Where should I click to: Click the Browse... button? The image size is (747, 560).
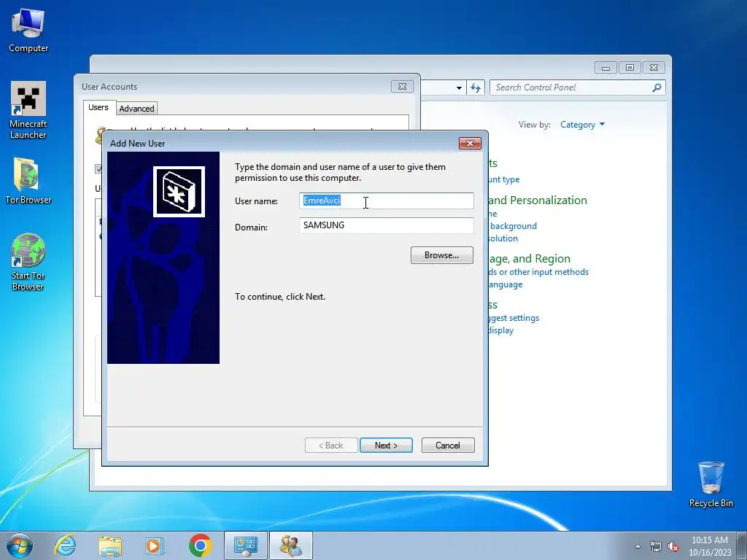tap(441, 255)
